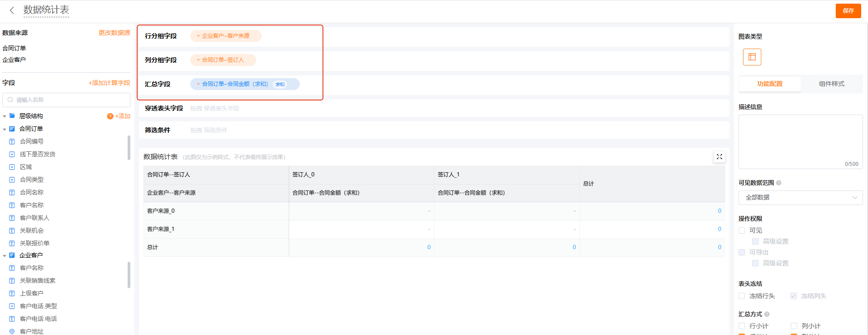
Task: Click the 客户地址 location field icon
Action: coord(12,331)
